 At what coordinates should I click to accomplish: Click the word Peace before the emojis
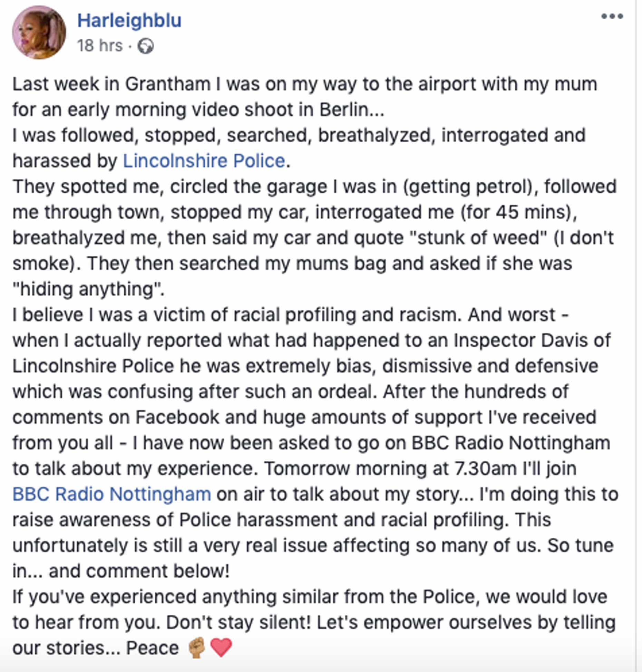[x=152, y=648]
